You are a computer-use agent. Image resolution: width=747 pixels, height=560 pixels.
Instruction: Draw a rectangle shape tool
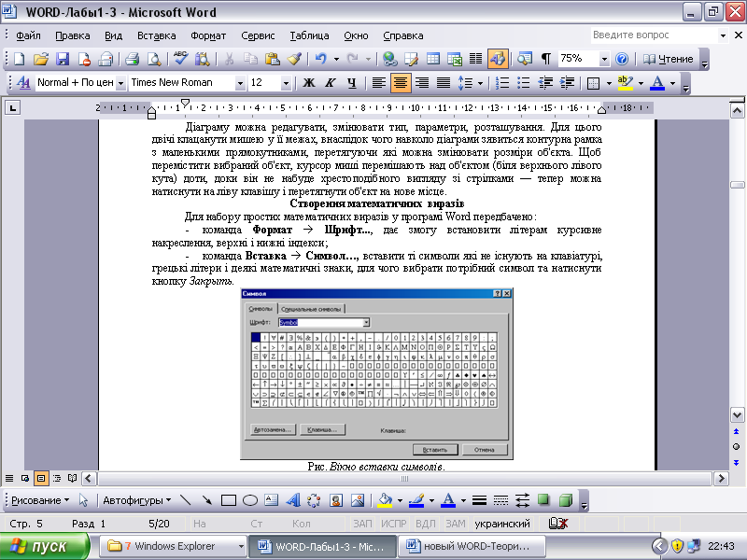(x=229, y=500)
